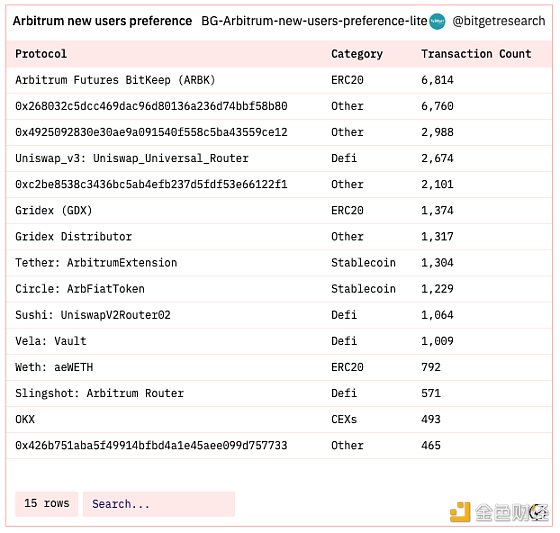Click the Defi category in Vela row
Screen dimensions: 560x533
tap(344, 341)
